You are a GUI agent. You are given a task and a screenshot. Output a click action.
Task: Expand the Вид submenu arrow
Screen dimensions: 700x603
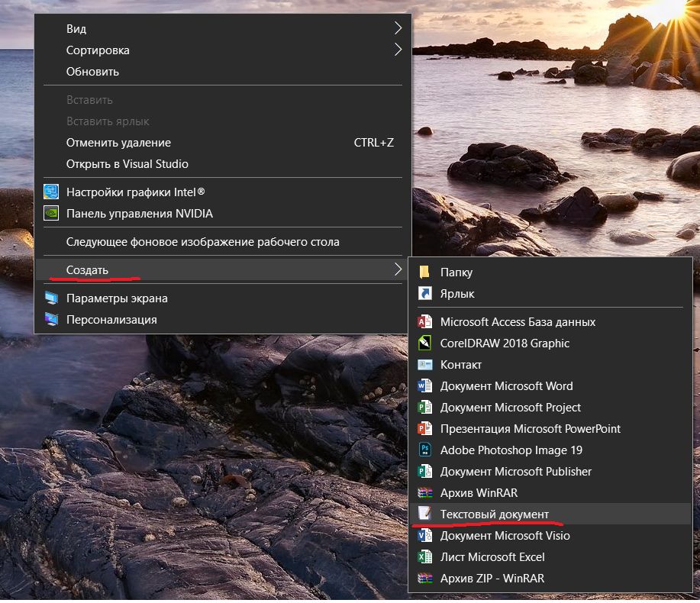398,28
